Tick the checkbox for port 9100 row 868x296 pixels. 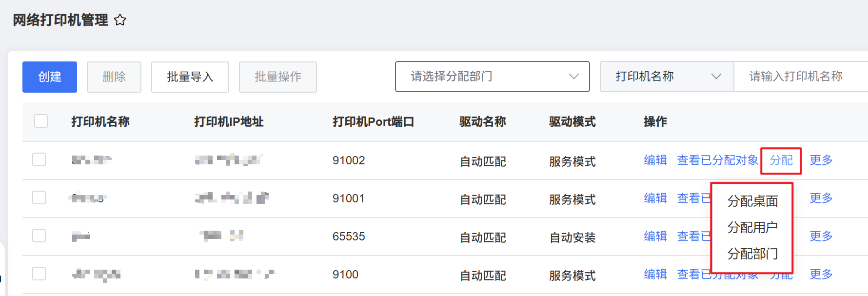pyautogui.click(x=39, y=274)
